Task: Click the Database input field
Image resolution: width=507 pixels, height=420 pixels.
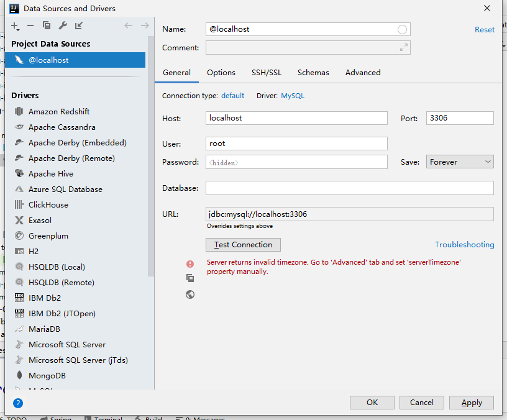Action: 350,188
